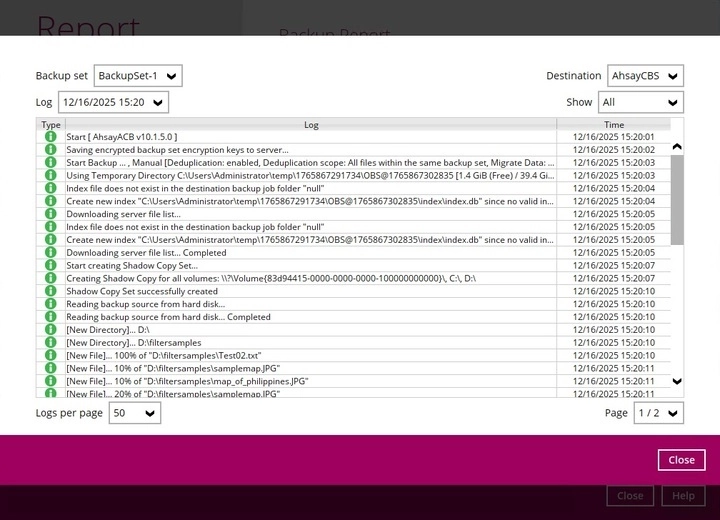The image size is (720, 520).
Task: Sort by the Time column header
Action: 614,125
